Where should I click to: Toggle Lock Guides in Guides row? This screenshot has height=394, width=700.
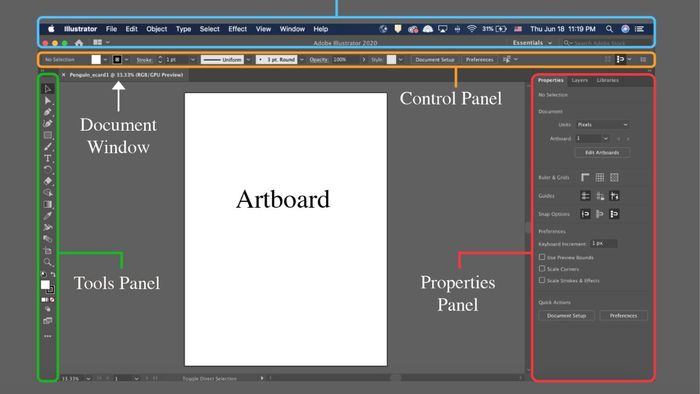click(x=600, y=196)
